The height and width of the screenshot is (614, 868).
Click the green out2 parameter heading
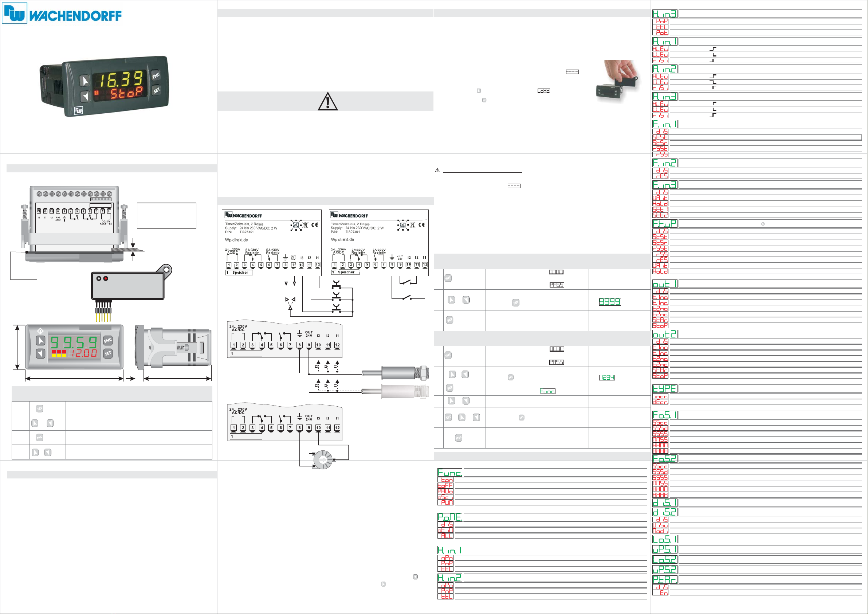(x=665, y=334)
